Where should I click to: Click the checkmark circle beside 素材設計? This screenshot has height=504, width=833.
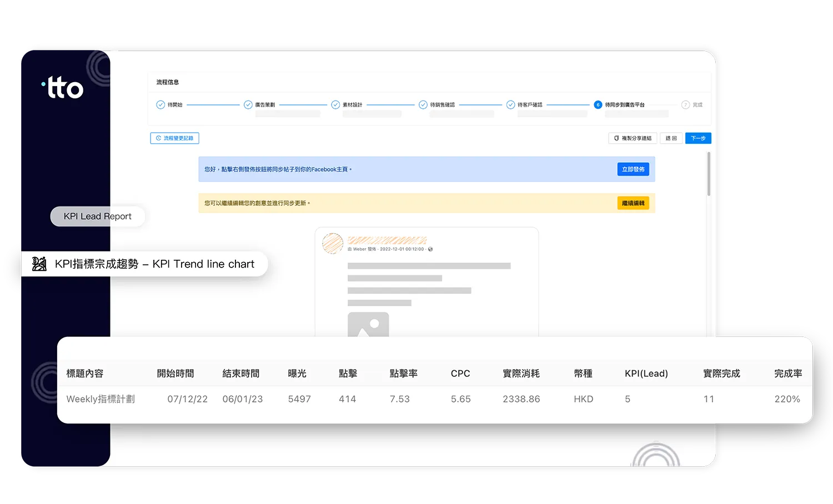click(x=335, y=104)
